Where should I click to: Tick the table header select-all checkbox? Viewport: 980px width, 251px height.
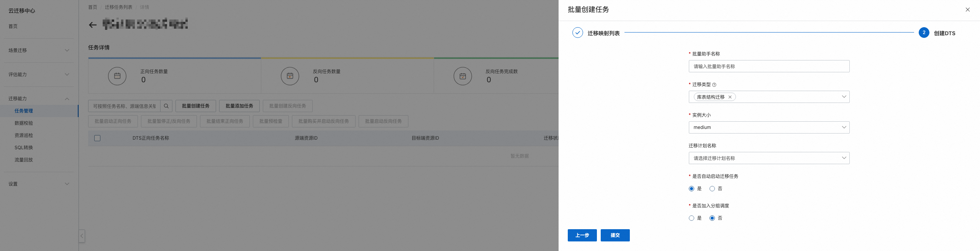click(x=97, y=138)
